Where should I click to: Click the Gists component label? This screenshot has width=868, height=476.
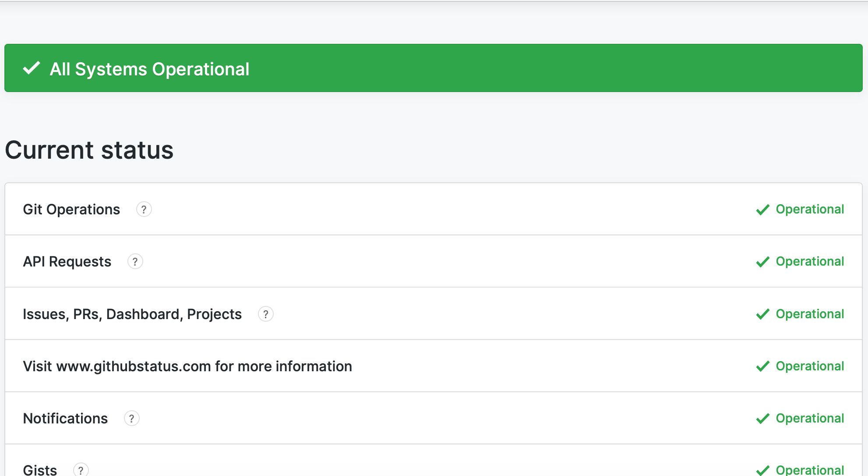40,470
